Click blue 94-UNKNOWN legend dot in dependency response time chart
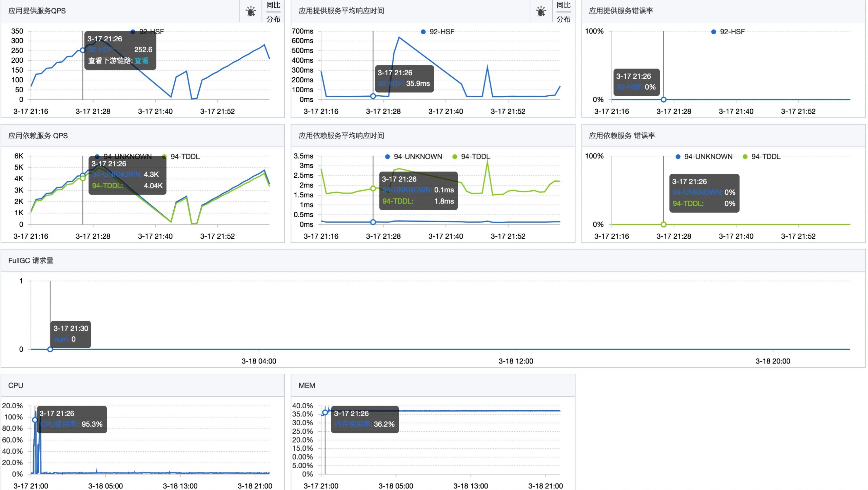 388,157
